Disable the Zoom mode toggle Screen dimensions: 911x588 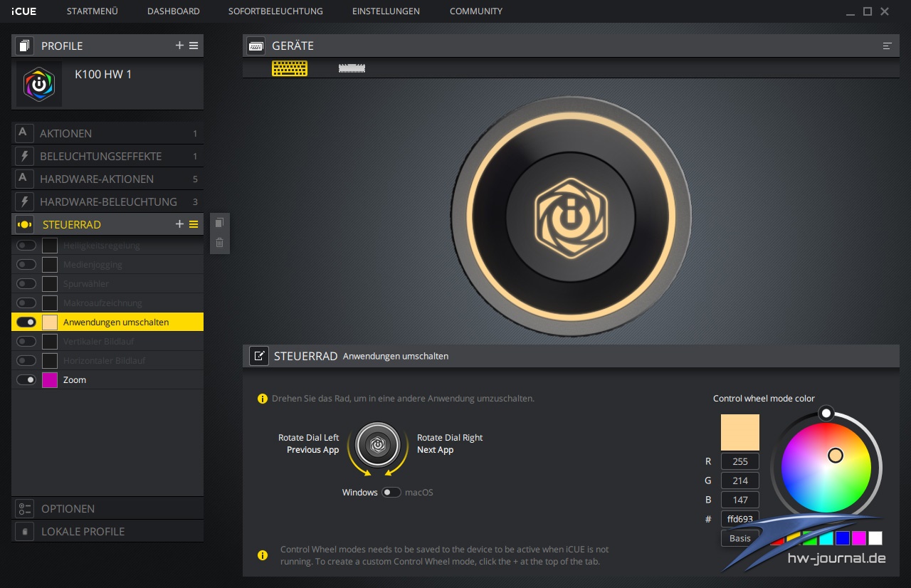[x=26, y=380]
